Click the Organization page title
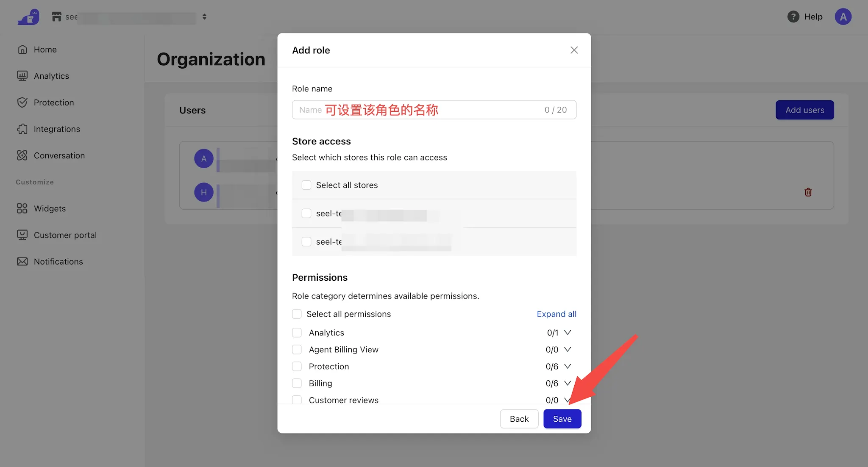Viewport: 868px width, 467px height. (x=211, y=59)
